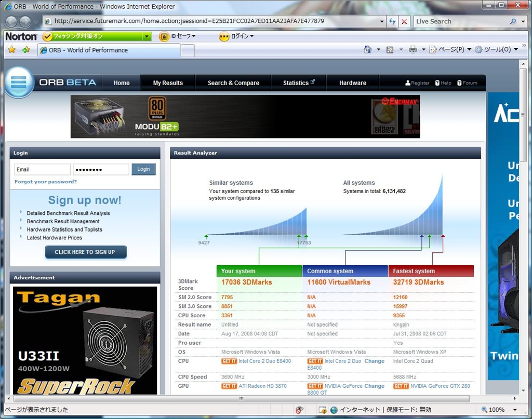Go forward with the browser Forward arrow
Image resolution: width=532 pixels, height=419 pixels.
(25, 21)
